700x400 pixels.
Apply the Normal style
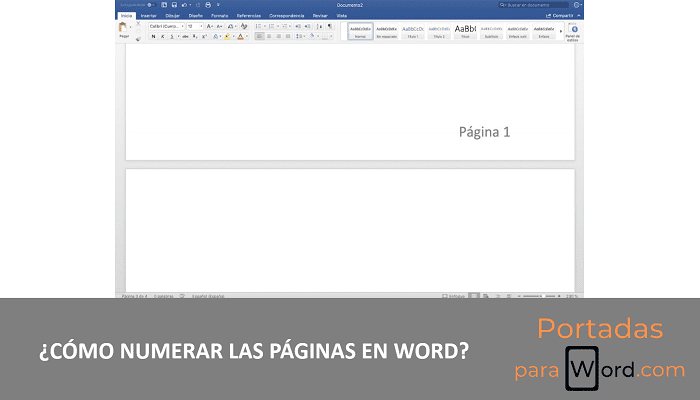point(360,31)
